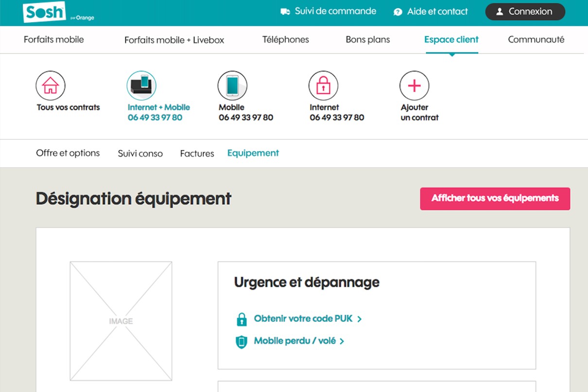The width and height of the screenshot is (588, 392).
Task: Click Tous vos contrats label
Action: point(69,107)
